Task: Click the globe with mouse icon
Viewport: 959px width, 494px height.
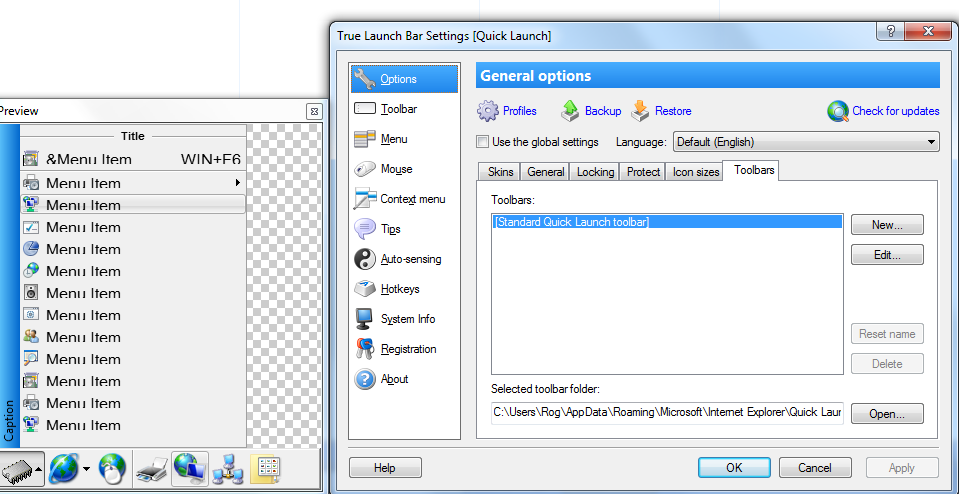Action: coord(111,468)
